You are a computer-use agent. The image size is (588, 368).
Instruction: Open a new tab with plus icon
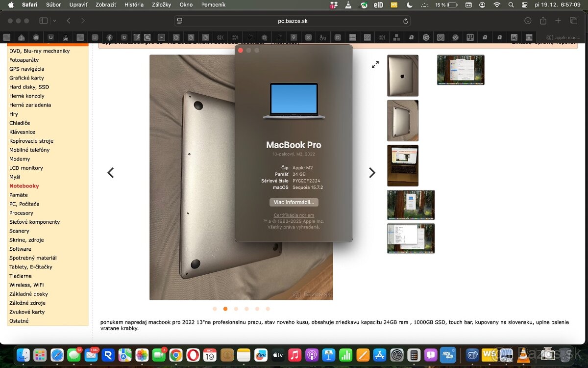(558, 21)
